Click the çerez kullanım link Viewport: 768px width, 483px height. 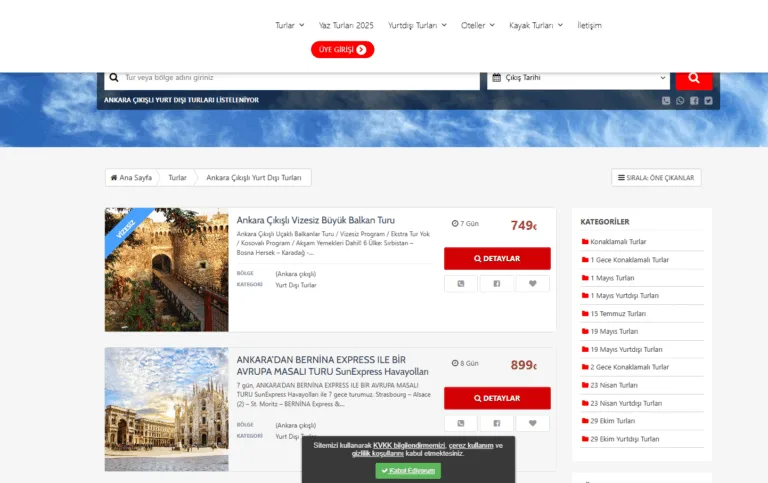471,445
